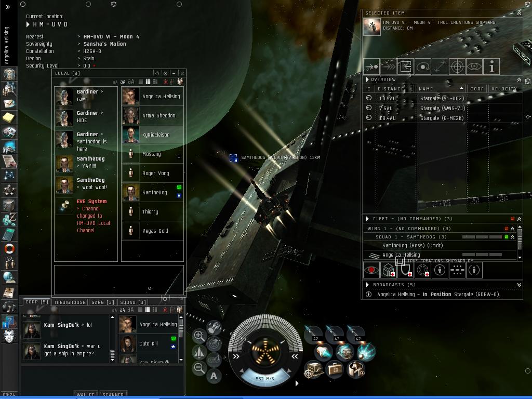Activate the briefcase repair module icon
Viewport: 532px width, 399px height.
click(x=334, y=369)
